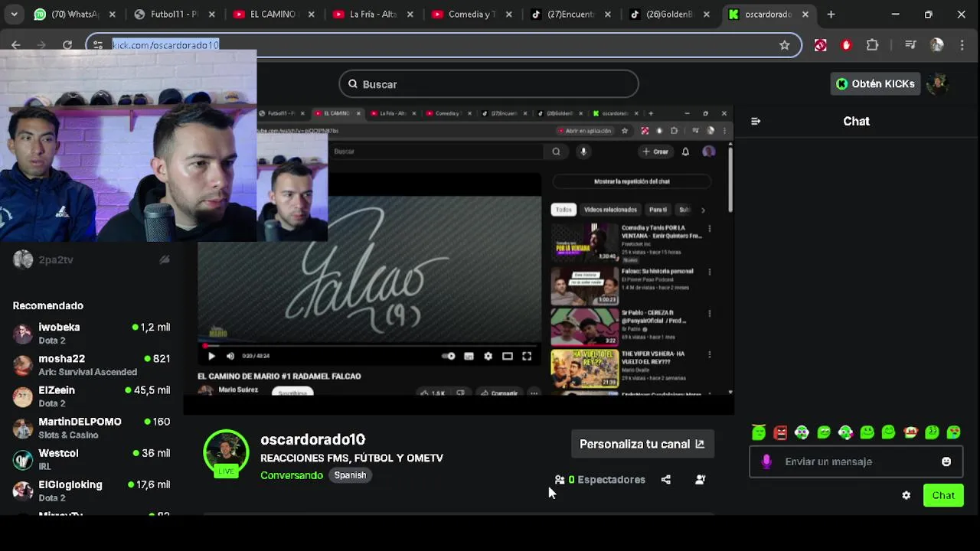Focus the Buscar search field on Kick
980x551 pixels.
click(x=488, y=84)
